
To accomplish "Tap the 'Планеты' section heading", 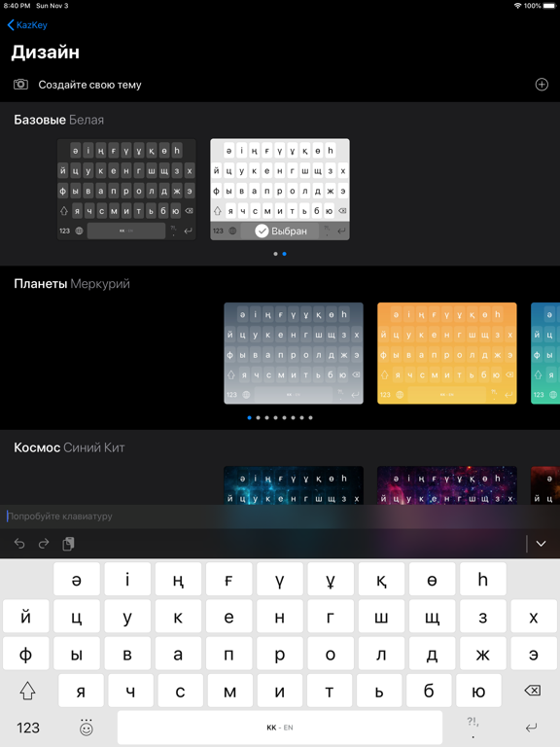I will pos(41,283).
